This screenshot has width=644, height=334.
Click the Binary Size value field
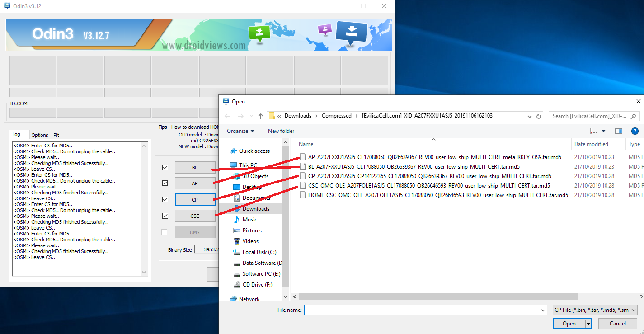[x=207, y=249]
